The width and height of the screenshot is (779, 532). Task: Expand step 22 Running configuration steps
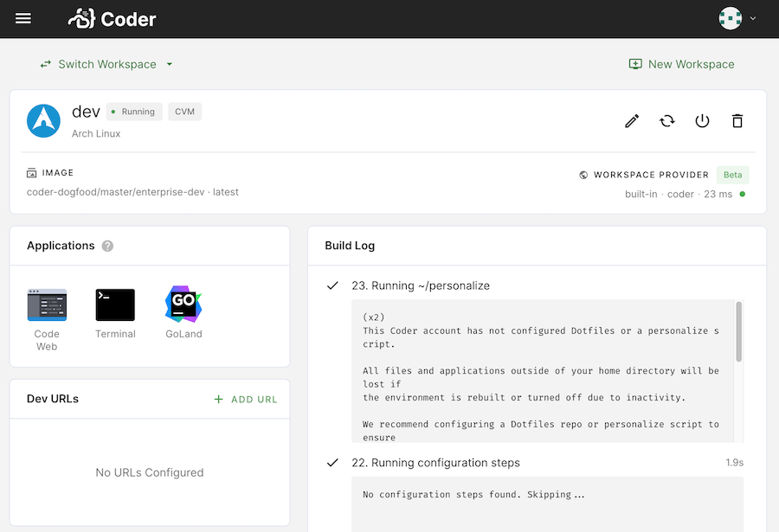[433, 463]
